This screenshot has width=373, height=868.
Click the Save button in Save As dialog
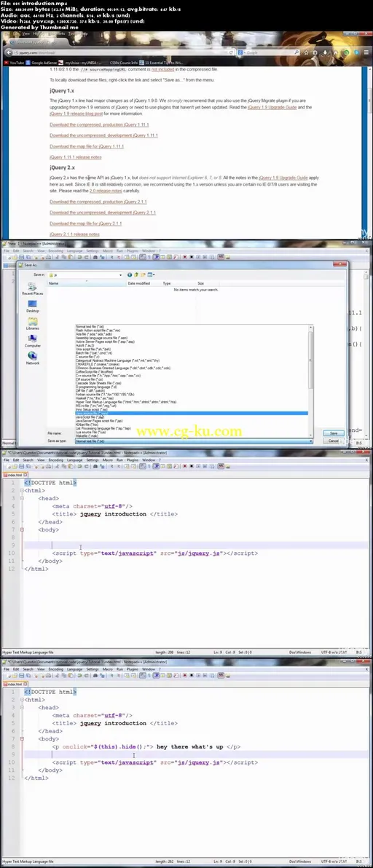[333, 433]
